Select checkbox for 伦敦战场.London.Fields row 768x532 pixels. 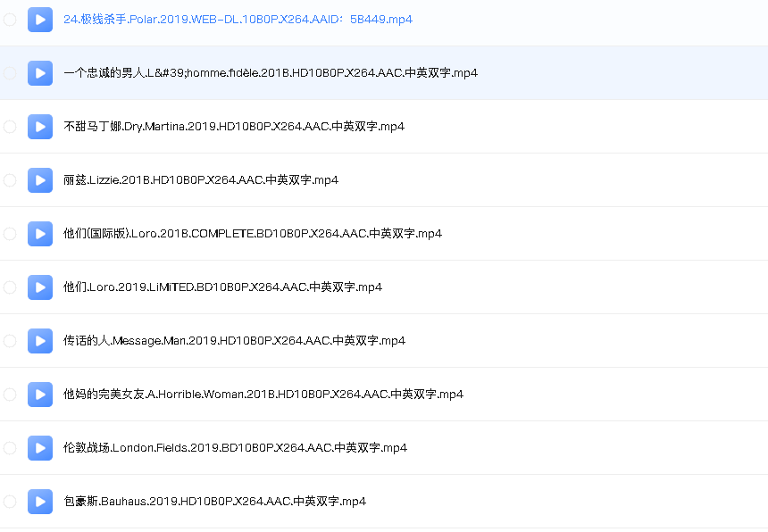(x=10, y=448)
